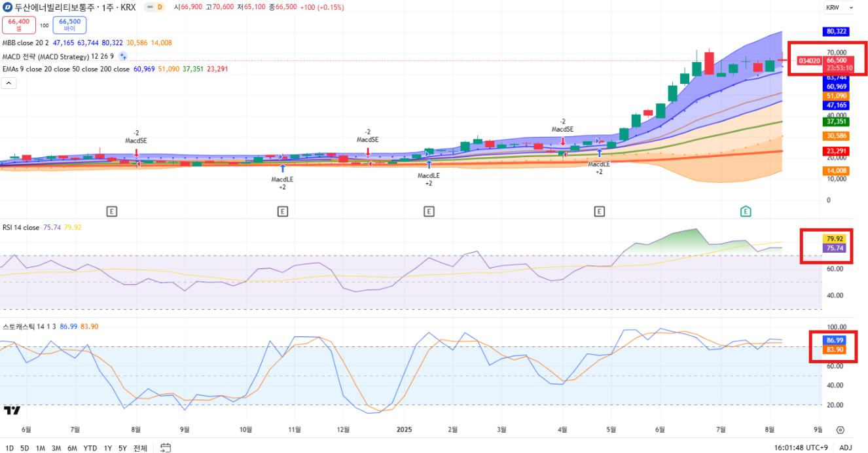Screen dimensions: 868x453
Task: Click the blue 80,322 price-axis label
Action: coord(837,31)
